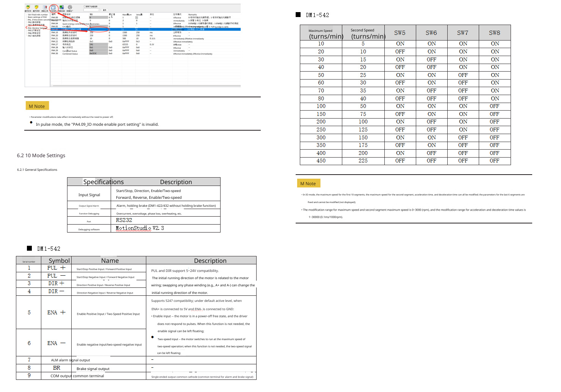This screenshot has height=392, width=561.
Task: Select the PA4.00 parameter row
Action: tap(146, 17)
